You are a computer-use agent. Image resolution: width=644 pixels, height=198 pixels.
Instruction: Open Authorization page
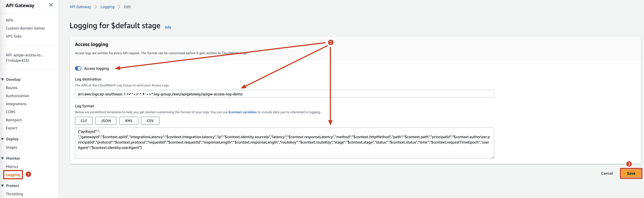point(18,96)
